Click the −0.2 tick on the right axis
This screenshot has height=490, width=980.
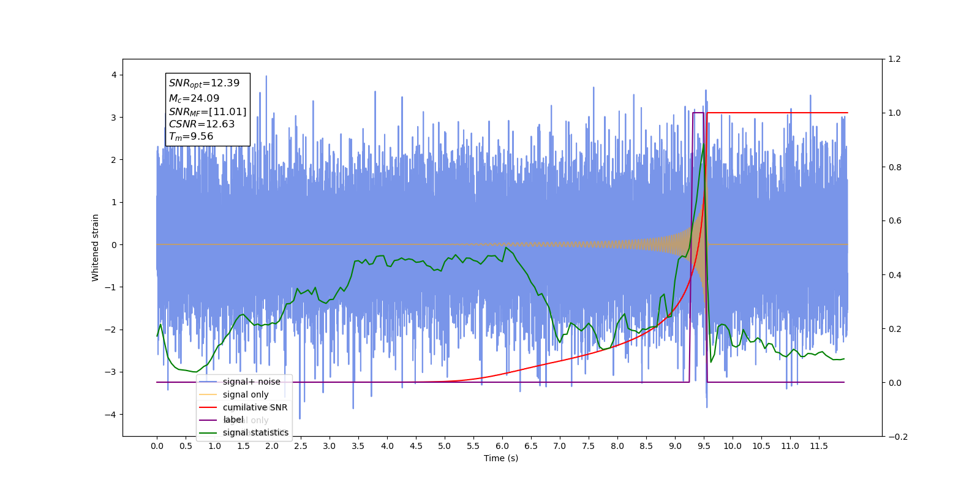pos(898,437)
